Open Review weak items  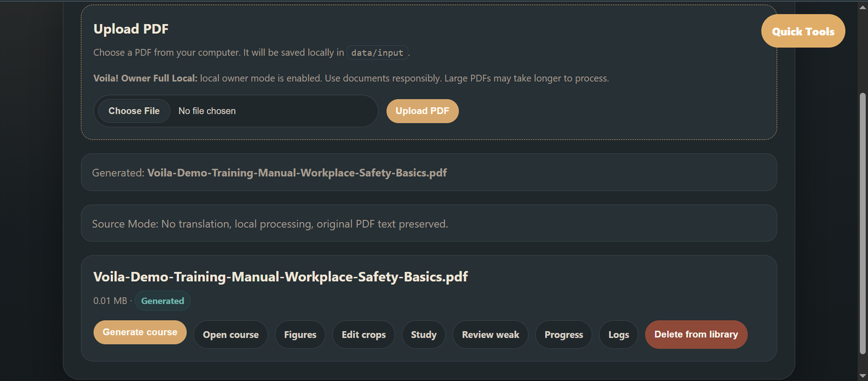pos(490,335)
